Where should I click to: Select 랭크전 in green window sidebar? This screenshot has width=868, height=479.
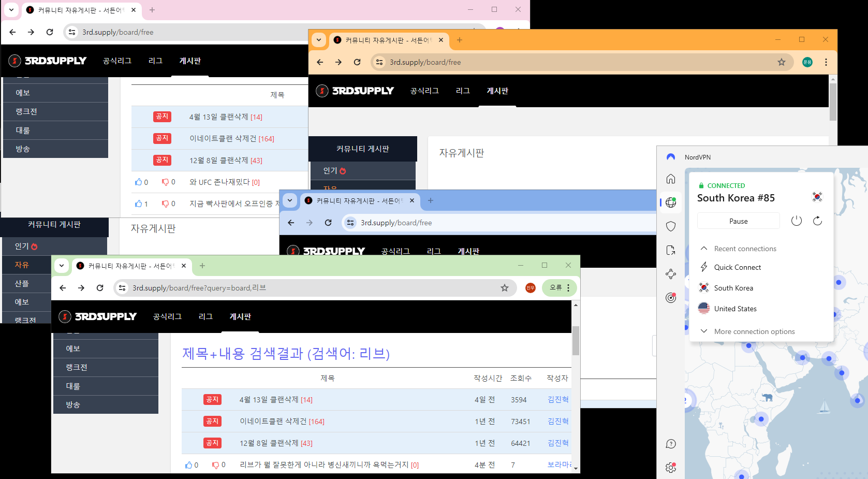click(77, 367)
